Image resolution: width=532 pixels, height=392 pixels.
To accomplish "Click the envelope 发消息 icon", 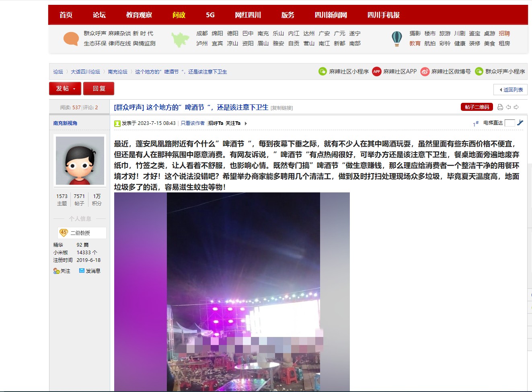I will [82, 271].
